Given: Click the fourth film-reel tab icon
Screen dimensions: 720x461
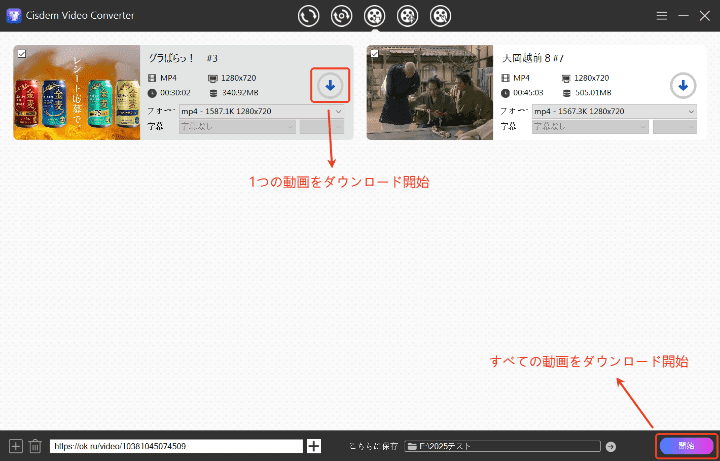Looking at the screenshot, I should (407, 16).
